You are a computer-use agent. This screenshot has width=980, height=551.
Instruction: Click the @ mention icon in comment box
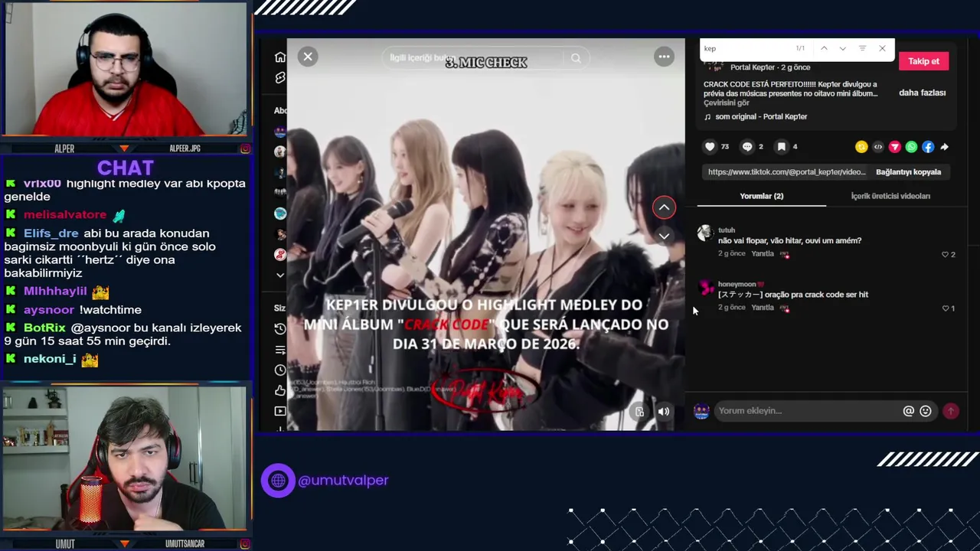(x=908, y=411)
